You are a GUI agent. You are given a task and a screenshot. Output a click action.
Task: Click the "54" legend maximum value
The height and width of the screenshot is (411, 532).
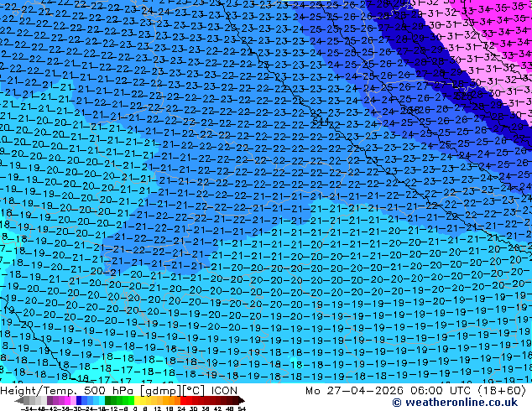coord(242,408)
